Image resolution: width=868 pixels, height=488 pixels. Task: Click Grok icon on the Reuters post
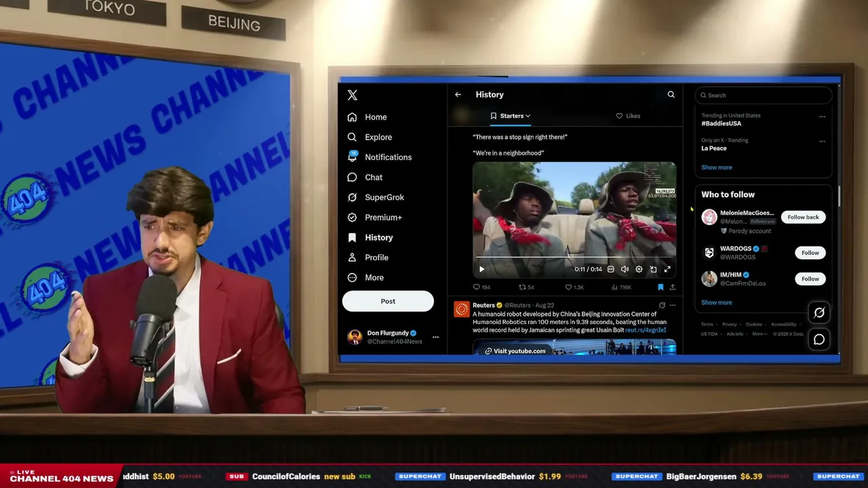tap(662, 305)
